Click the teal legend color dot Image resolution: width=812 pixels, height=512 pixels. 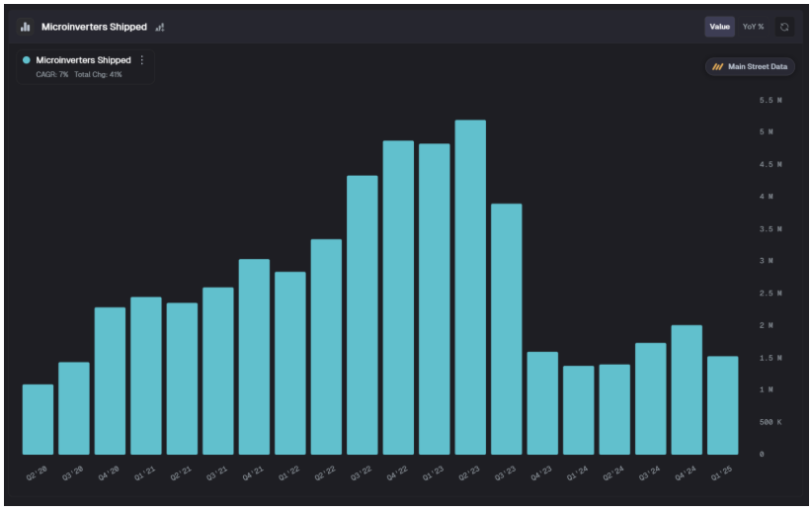pos(27,60)
